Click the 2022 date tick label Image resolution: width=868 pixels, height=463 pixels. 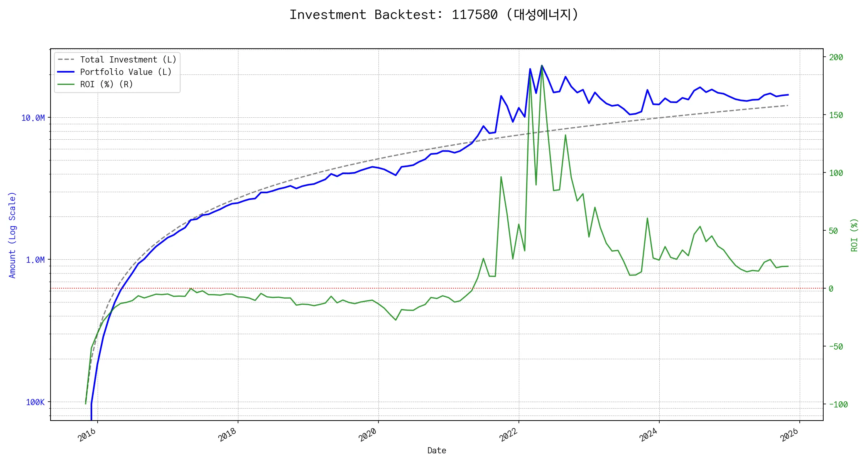tap(508, 435)
